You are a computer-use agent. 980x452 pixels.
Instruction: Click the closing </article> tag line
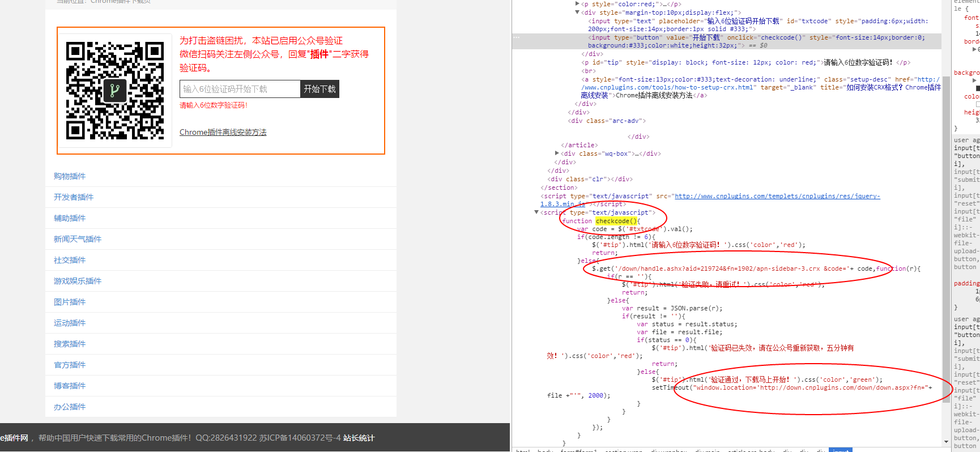580,145
